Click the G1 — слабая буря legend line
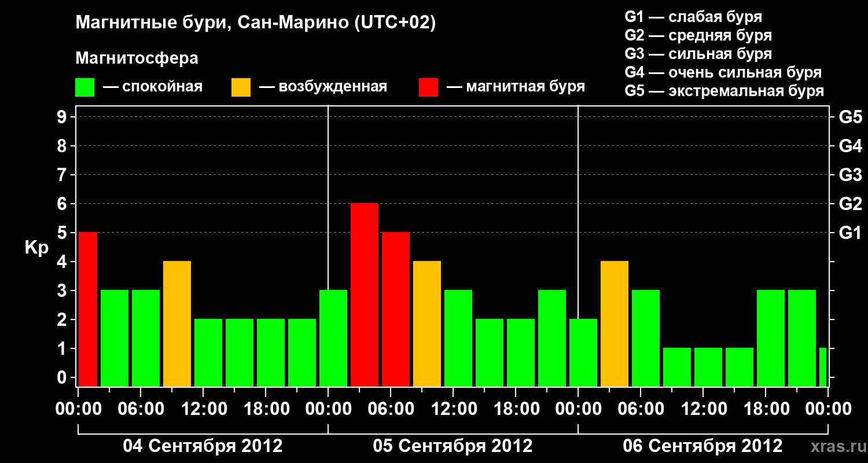 693,17
